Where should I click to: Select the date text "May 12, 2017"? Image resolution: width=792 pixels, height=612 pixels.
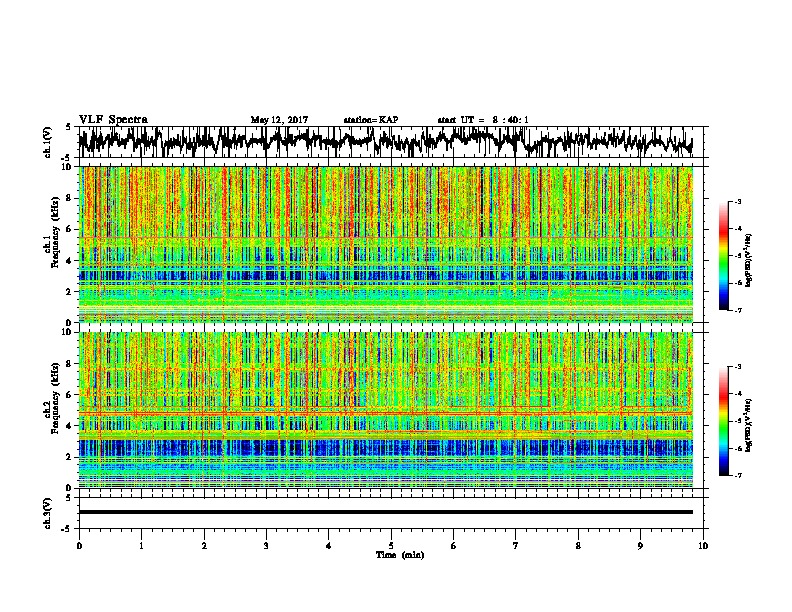tap(279, 120)
